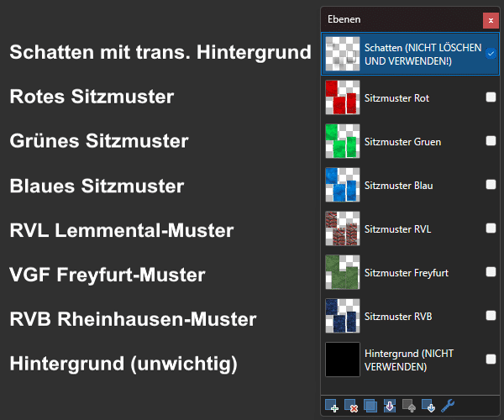Viewport: 504px width, 420px height.
Task: Click the Delete Layer icon
Action: tap(351, 406)
